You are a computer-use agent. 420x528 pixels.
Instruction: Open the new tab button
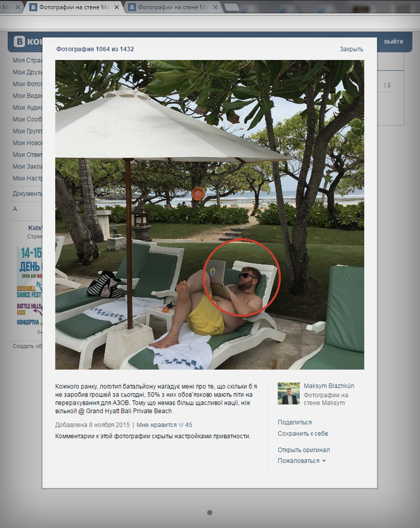231,7
